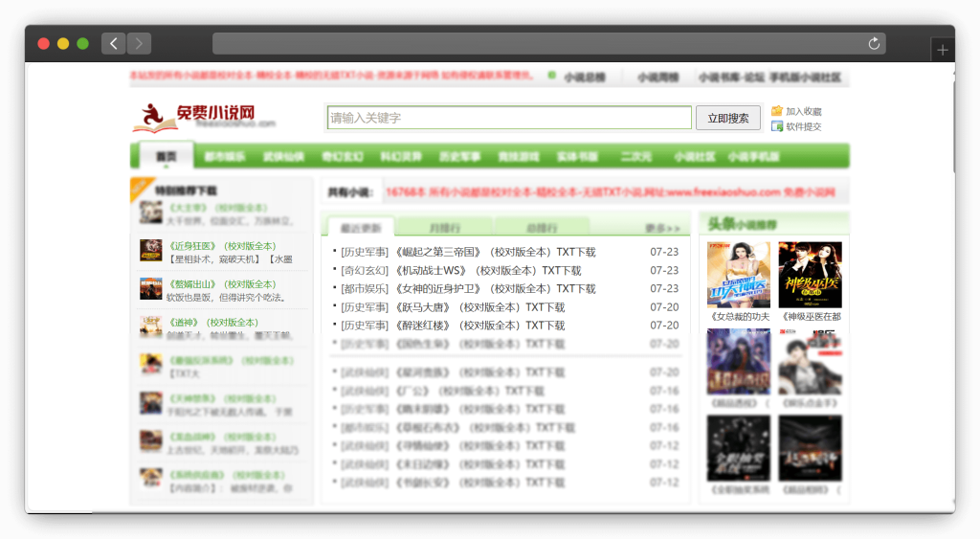
Task: Click the 07-20 date beside 醉迷红楼
Action: tap(664, 326)
